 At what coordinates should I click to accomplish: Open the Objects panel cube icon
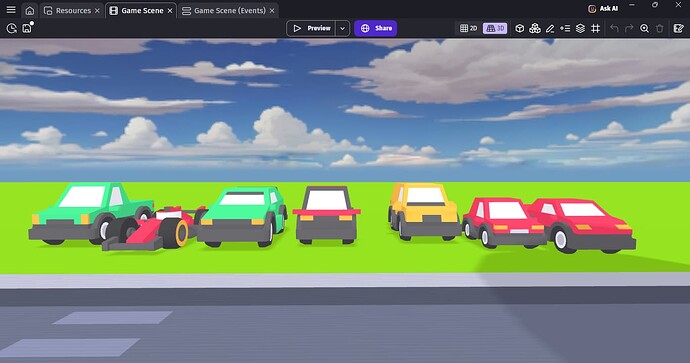(520, 29)
